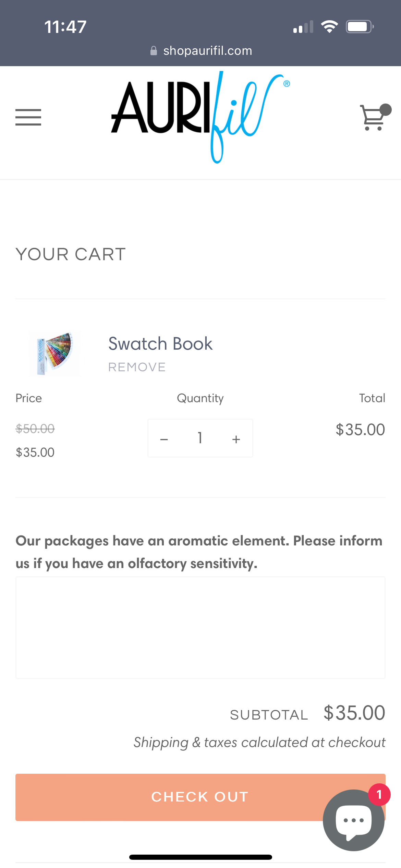Open the hamburger navigation menu
The height and width of the screenshot is (868, 401).
(x=28, y=117)
